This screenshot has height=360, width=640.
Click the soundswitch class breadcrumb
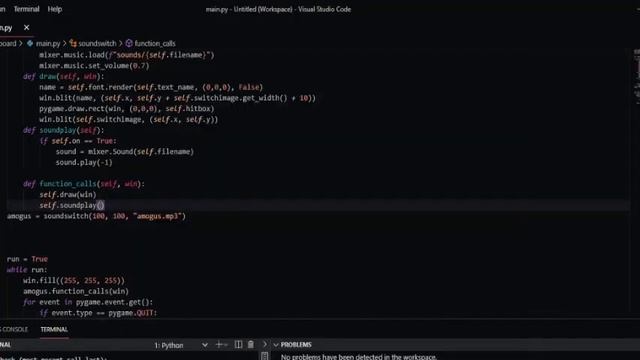[x=97, y=43]
